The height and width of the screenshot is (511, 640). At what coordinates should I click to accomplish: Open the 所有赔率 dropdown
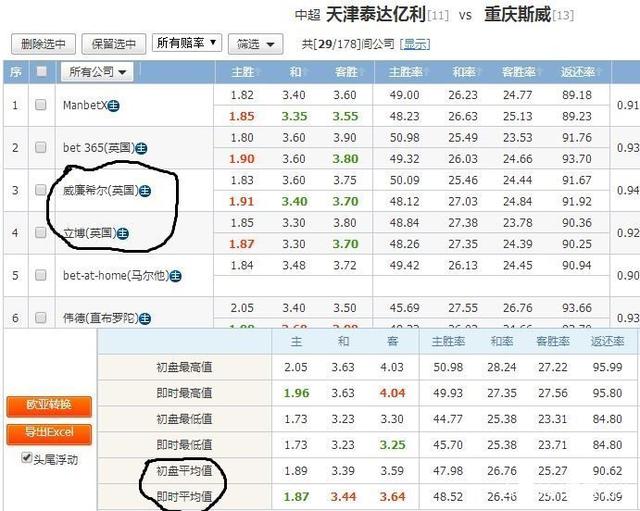pyautogui.click(x=187, y=42)
